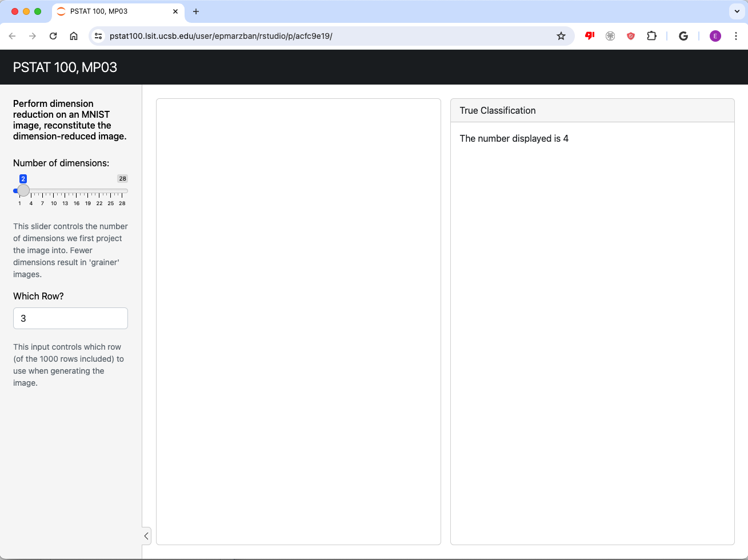Click the 'Which Row?' label
Viewport: 748px width, 560px height.
38,296
